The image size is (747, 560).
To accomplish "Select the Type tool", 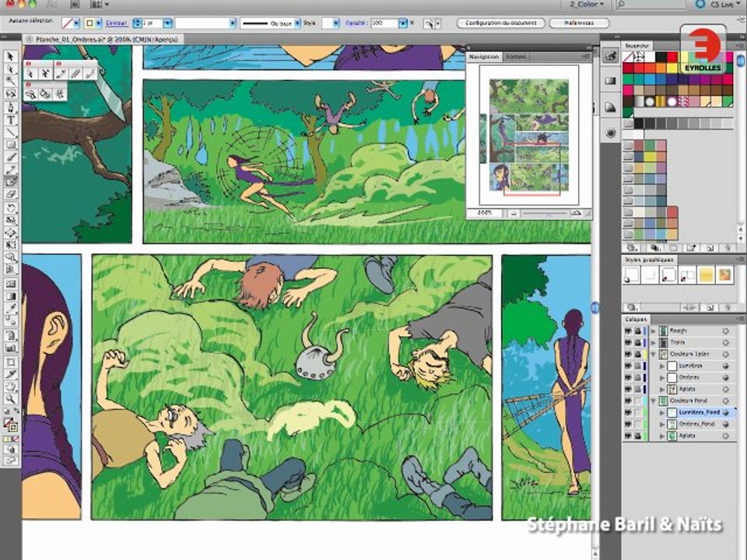I will coord(11,120).
